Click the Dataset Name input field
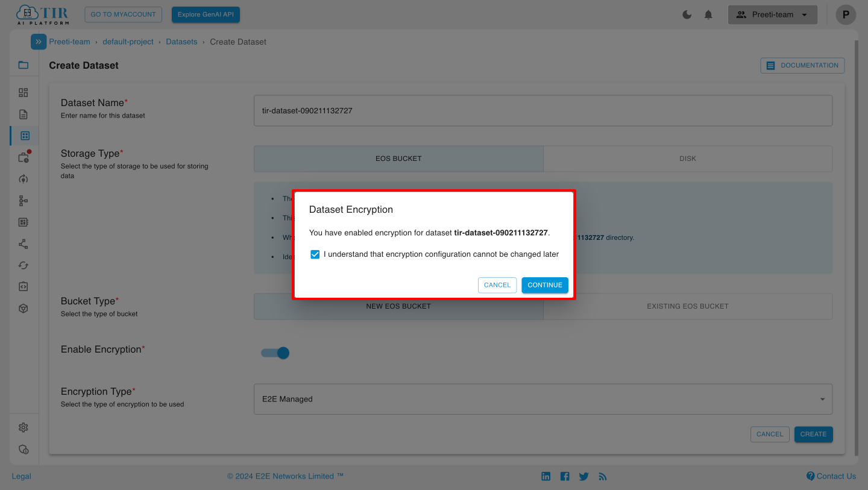This screenshot has width=868, height=490. coord(543,111)
